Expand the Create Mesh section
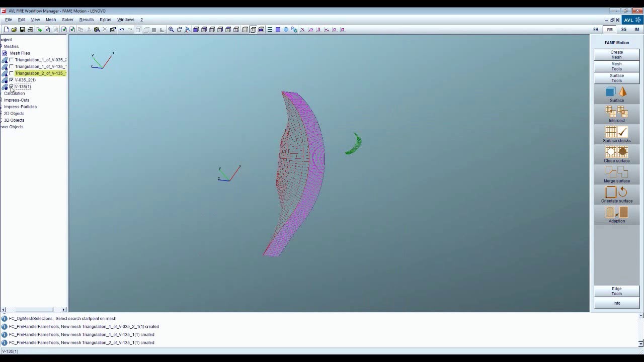 pyautogui.click(x=616, y=54)
